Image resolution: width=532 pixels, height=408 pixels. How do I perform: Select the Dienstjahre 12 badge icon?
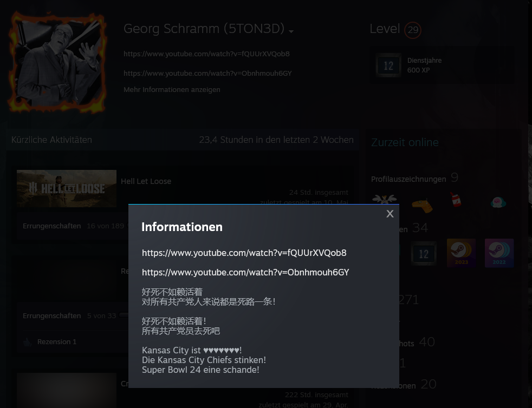click(388, 65)
